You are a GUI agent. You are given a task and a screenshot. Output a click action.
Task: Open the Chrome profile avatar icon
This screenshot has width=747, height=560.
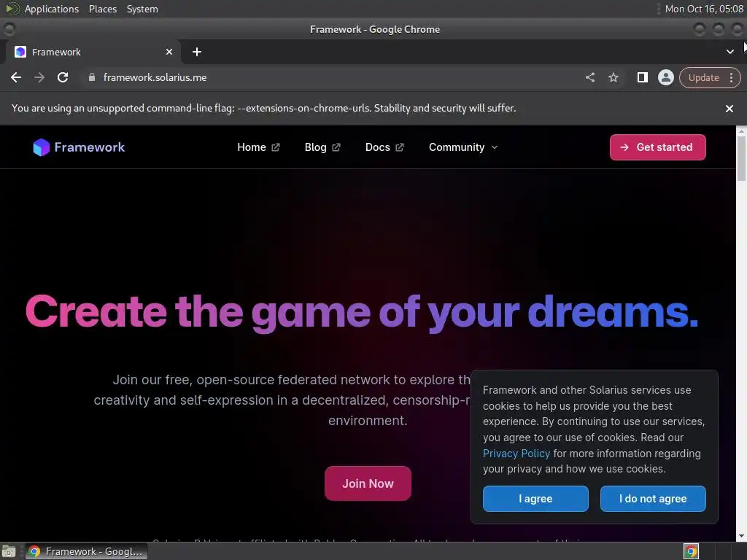665,77
